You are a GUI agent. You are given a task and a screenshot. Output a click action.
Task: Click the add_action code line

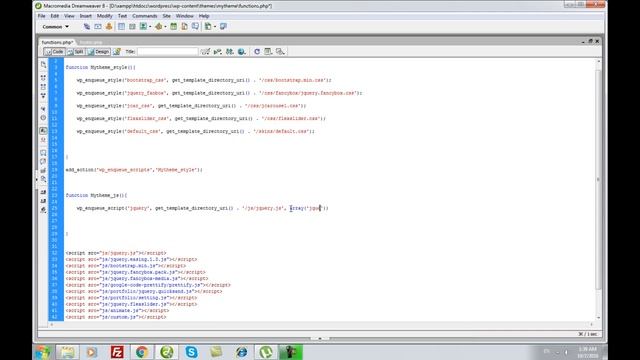click(134, 170)
